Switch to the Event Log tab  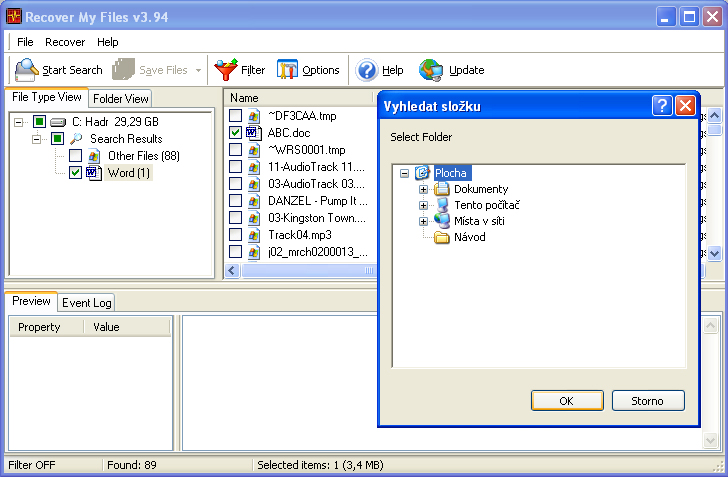(87, 303)
